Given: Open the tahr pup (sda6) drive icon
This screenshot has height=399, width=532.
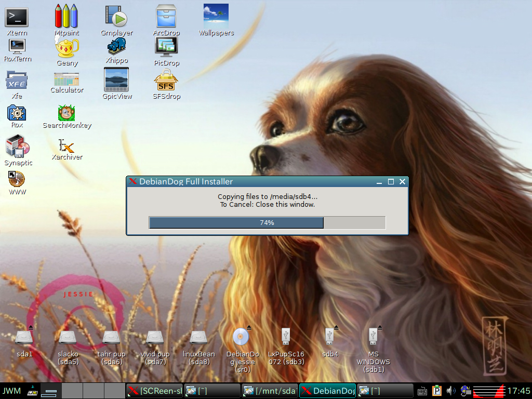Looking at the screenshot, I should click(x=111, y=337).
